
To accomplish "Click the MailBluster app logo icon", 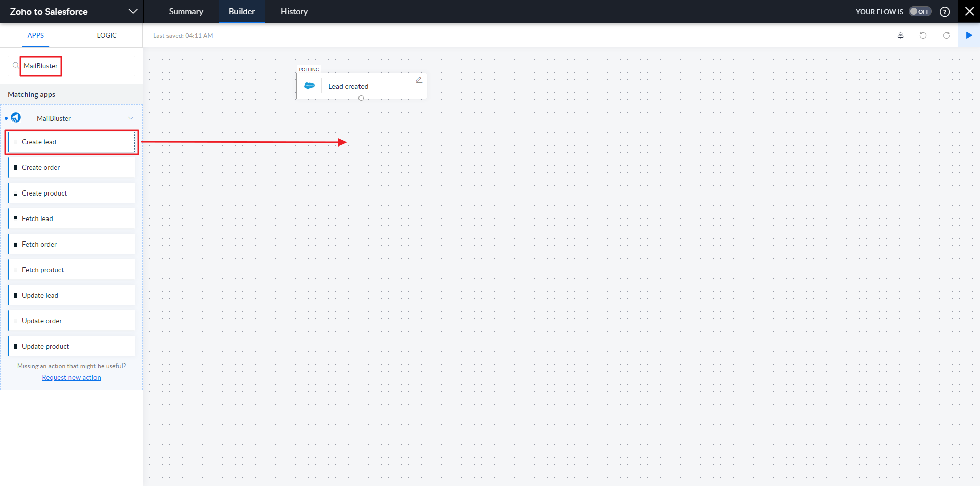I will pyautogui.click(x=16, y=118).
